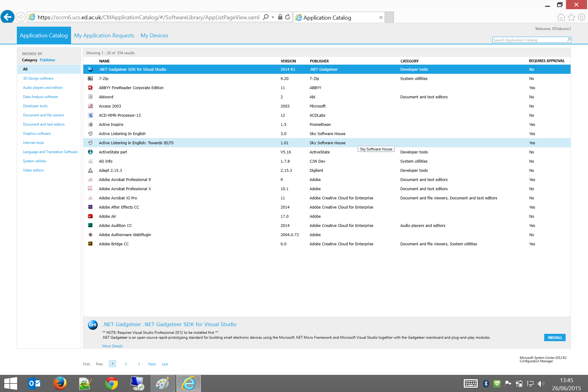This screenshot has height=392, width=588.
Task: Sort by the VERSION column header
Action: (x=288, y=61)
